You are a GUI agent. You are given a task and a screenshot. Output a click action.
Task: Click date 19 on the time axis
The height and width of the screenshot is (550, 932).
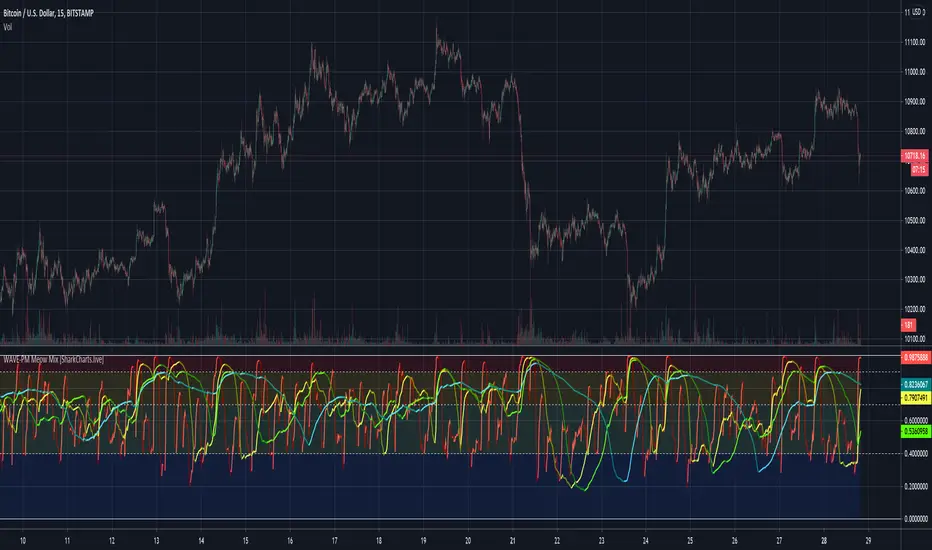(423, 541)
